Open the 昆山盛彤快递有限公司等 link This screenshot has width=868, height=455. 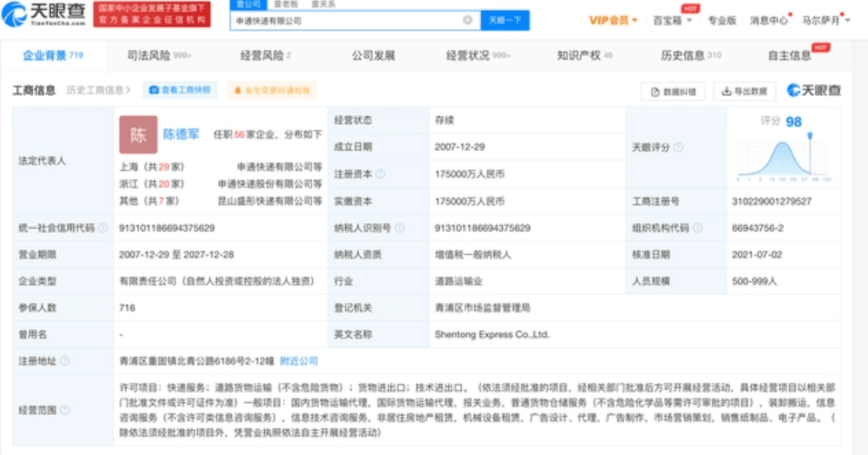(270, 201)
